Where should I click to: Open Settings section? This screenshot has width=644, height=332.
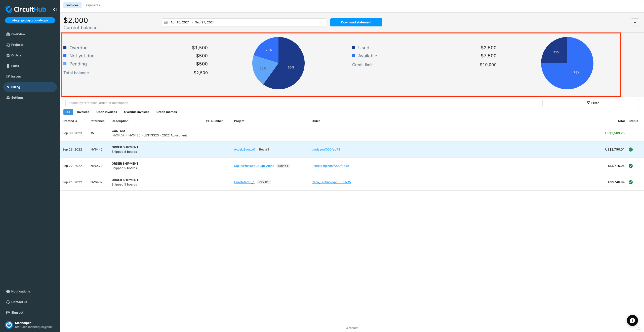pyautogui.click(x=17, y=97)
